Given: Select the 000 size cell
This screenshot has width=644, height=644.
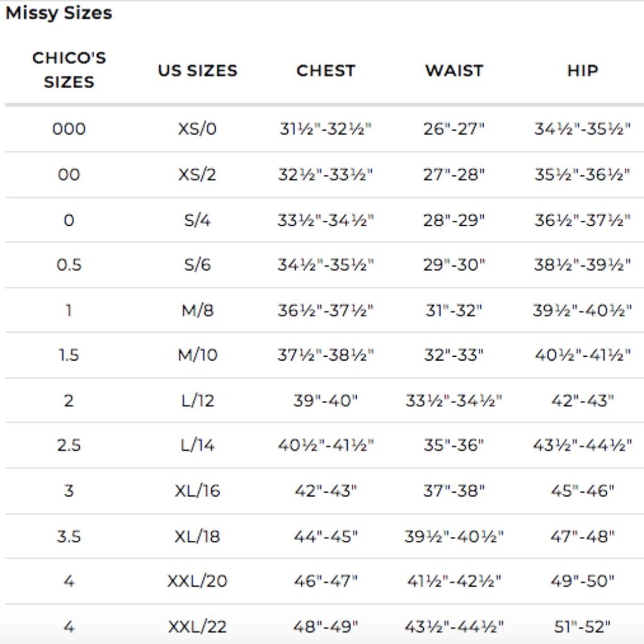Looking at the screenshot, I should pos(69,129).
